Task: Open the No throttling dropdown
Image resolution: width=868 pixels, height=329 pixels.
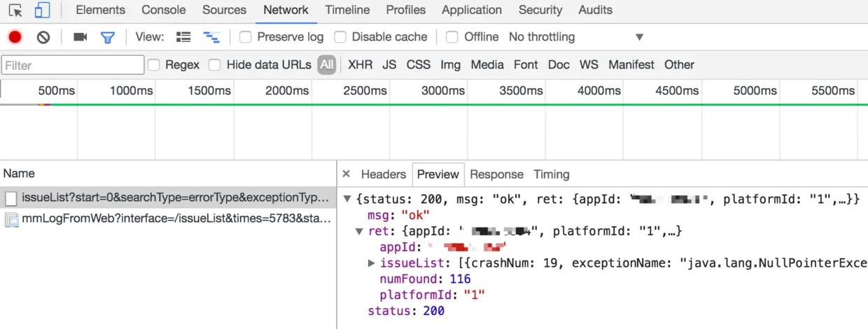Action: point(575,37)
